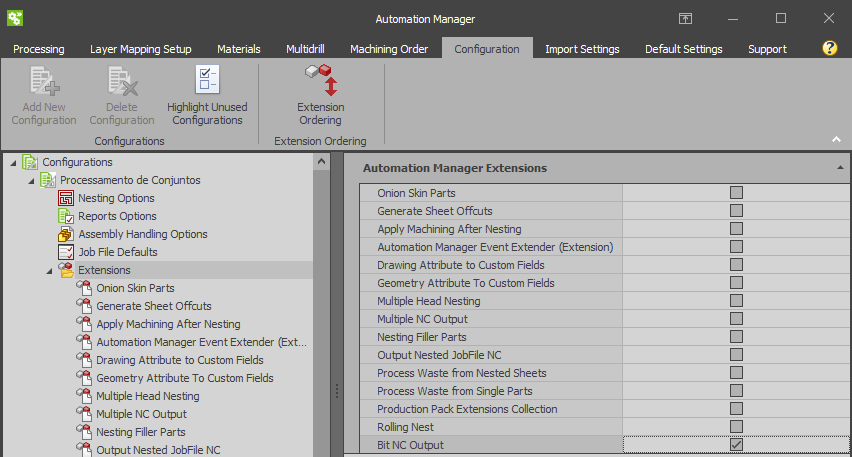Collapse the Configurations root tree node
This screenshot has width=852, height=457.
pyautogui.click(x=11, y=162)
